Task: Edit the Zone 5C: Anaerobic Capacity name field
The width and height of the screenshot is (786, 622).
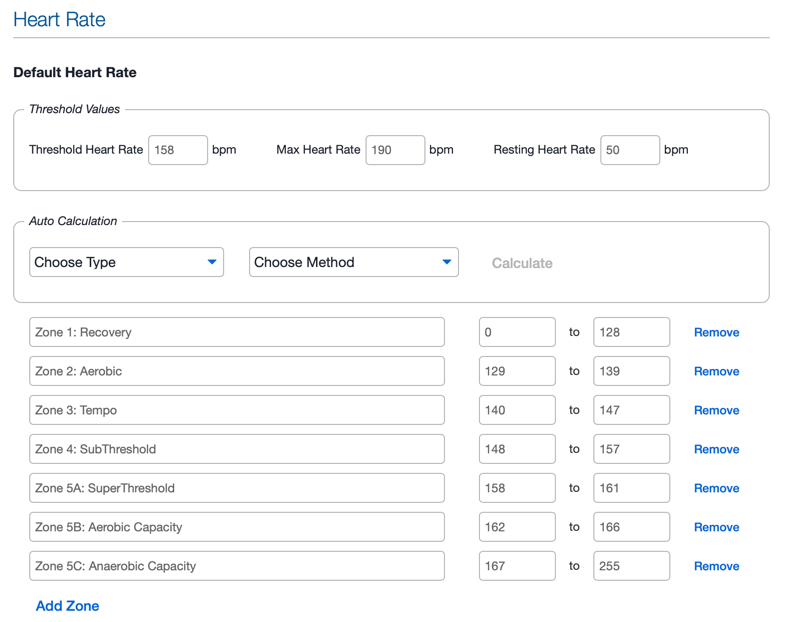Action: tap(237, 566)
